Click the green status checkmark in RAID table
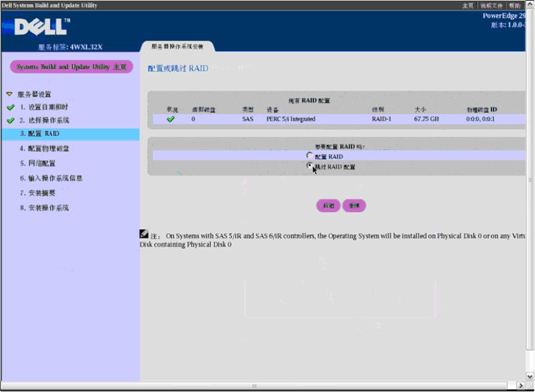535x392 pixels. (171, 119)
